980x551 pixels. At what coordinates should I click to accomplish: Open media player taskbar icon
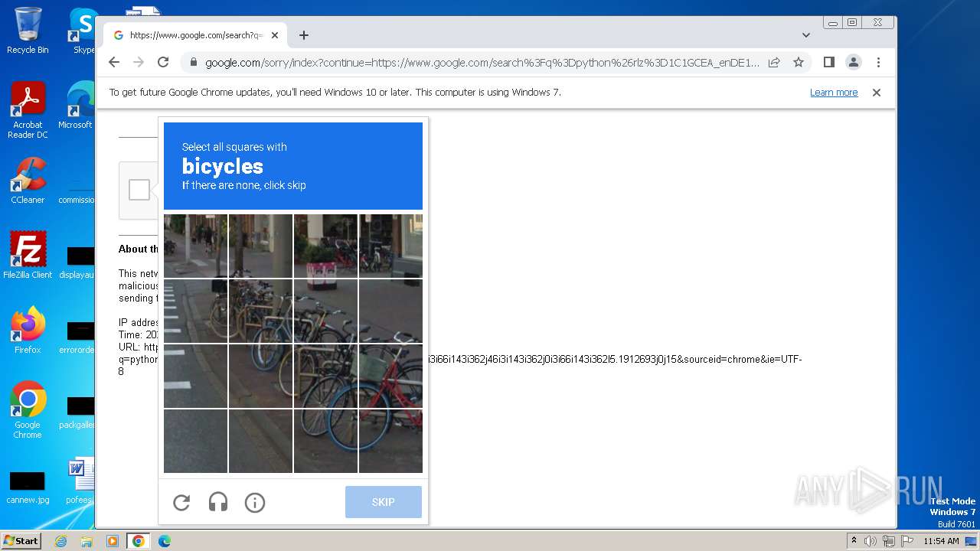point(113,541)
